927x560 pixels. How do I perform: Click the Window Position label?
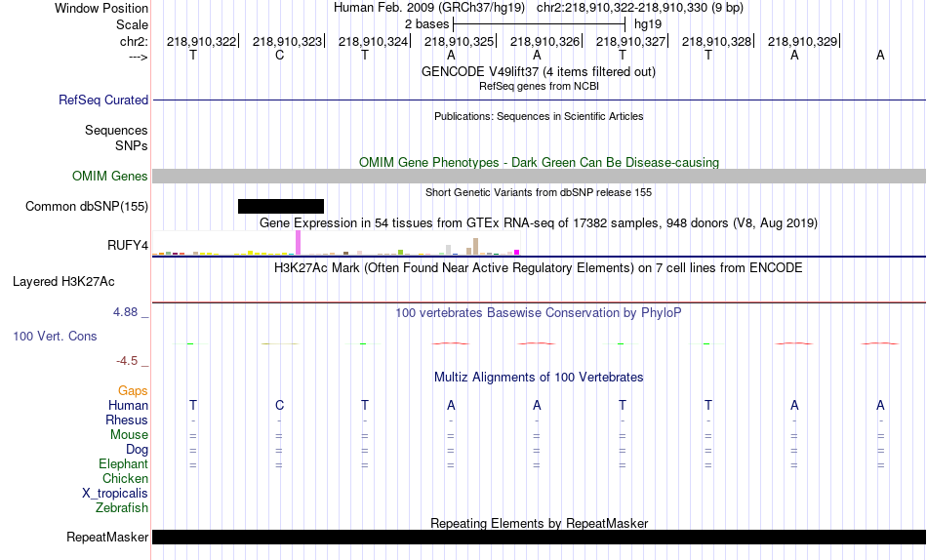101,8
